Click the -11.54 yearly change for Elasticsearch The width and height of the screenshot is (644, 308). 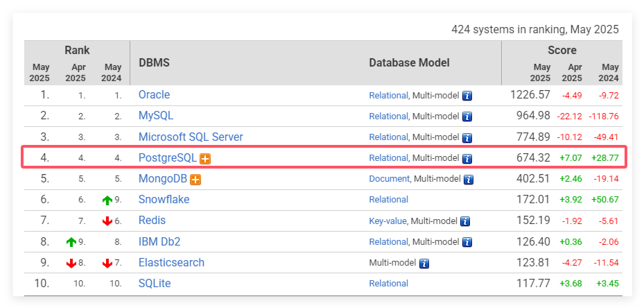[607, 263]
